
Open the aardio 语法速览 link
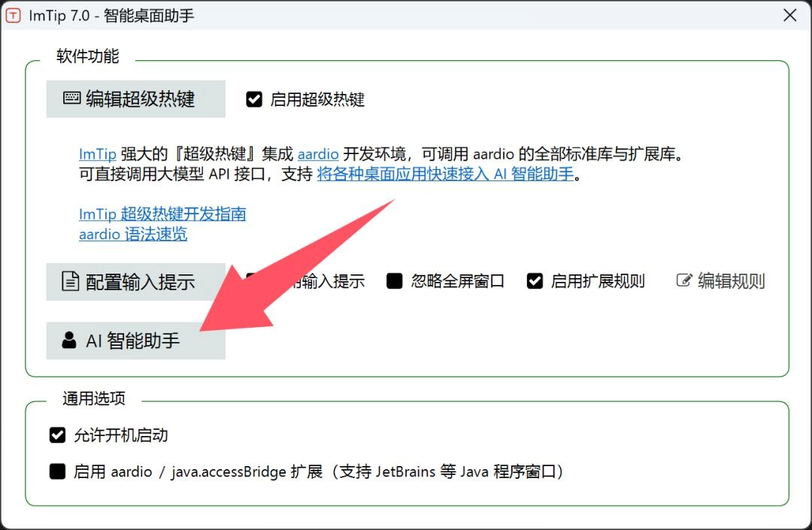[132, 234]
